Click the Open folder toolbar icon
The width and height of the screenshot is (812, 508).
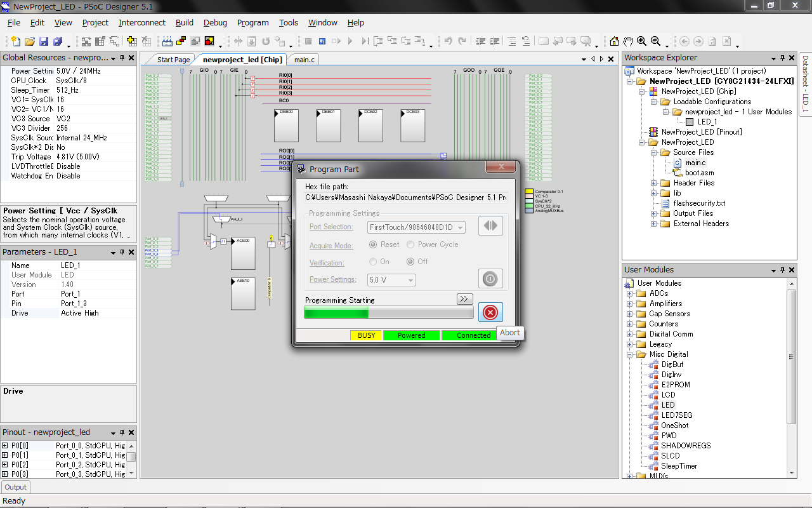[30, 41]
